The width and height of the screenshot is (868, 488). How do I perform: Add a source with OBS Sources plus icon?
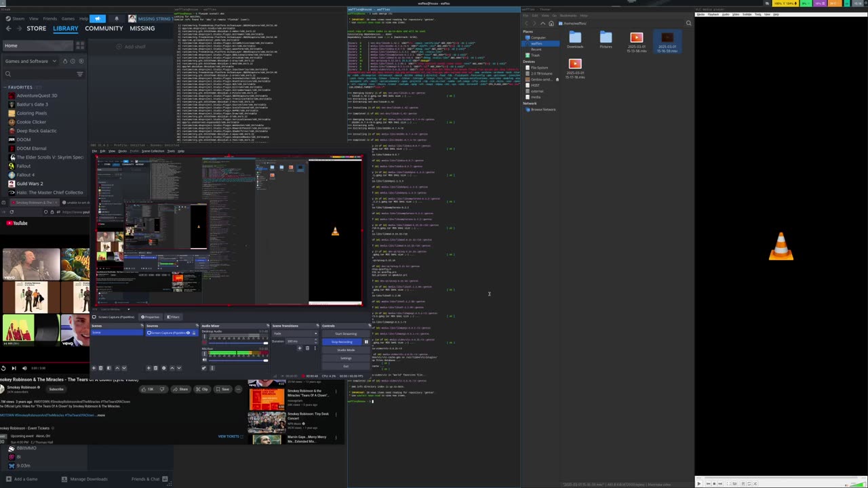pyautogui.click(x=149, y=368)
